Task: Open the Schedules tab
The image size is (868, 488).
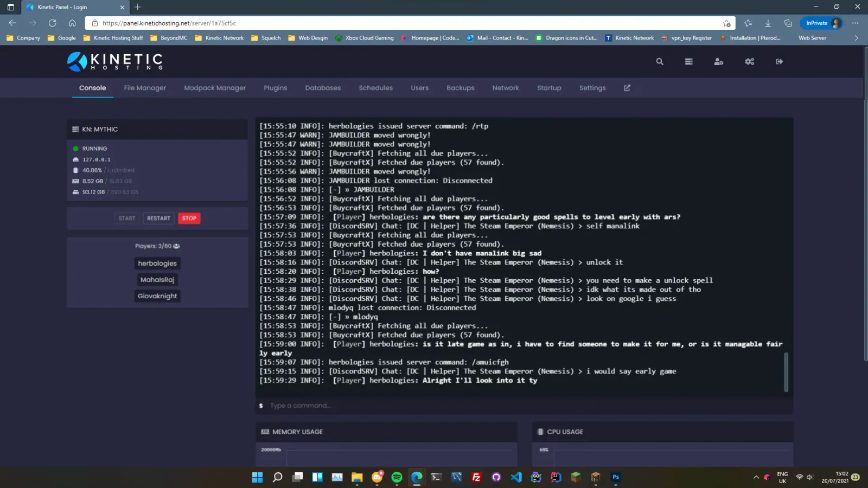Action: [x=375, y=88]
